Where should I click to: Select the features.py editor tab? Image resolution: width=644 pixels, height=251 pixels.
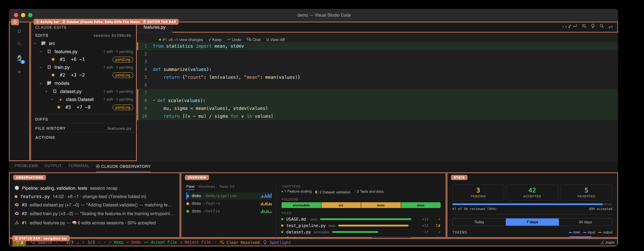155,27
